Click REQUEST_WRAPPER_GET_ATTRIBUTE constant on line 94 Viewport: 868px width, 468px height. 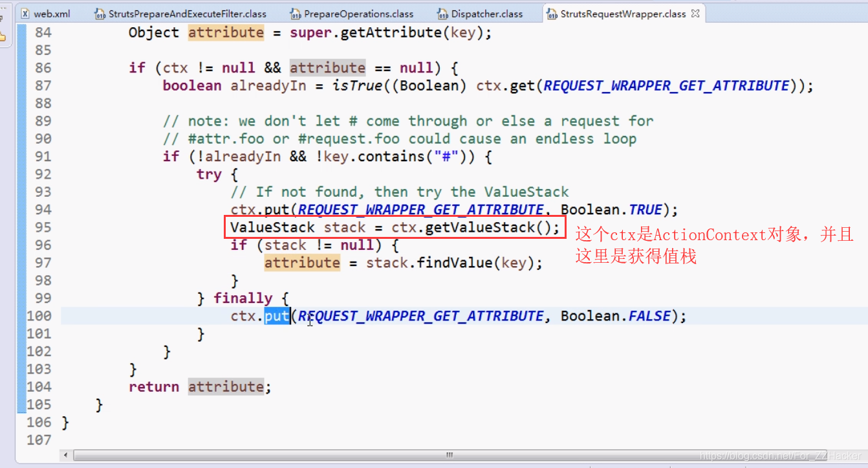421,210
